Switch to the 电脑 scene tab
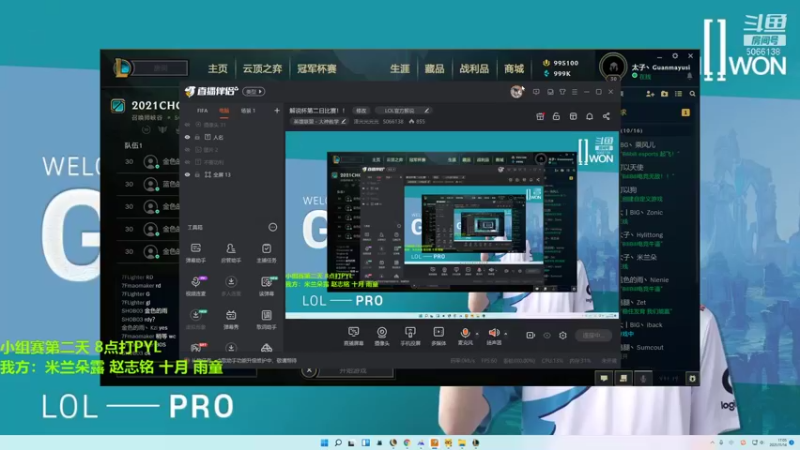 (x=224, y=110)
